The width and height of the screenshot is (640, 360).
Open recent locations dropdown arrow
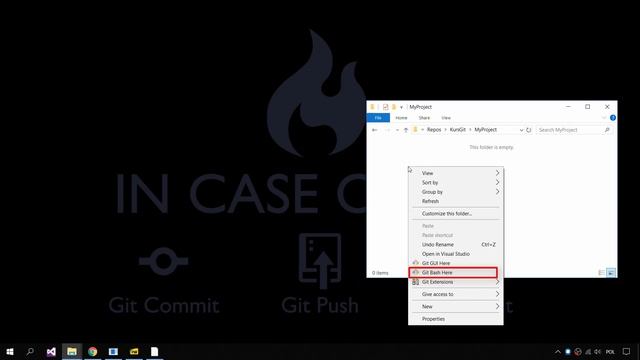tap(397, 130)
